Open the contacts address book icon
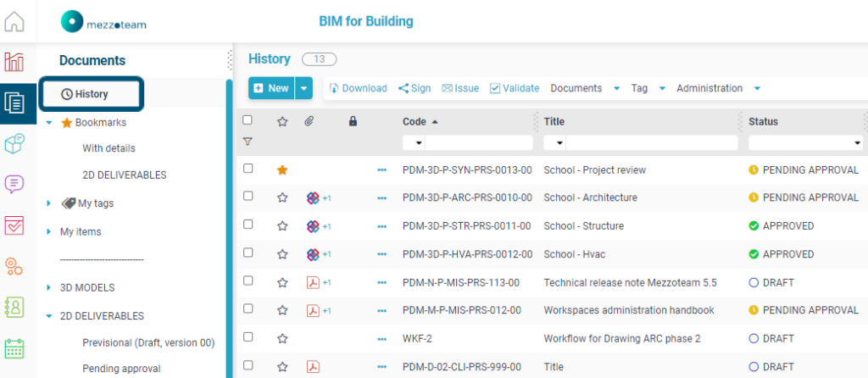The height and width of the screenshot is (378, 868). (x=14, y=307)
